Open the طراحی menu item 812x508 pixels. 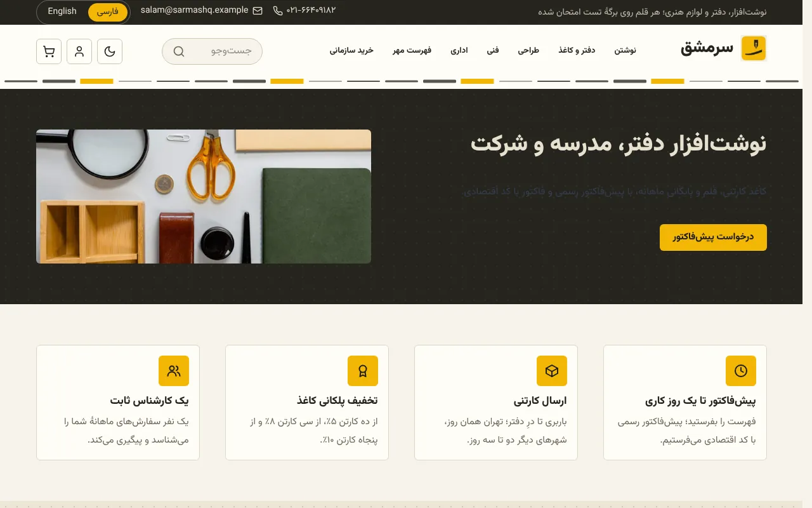pos(528,50)
